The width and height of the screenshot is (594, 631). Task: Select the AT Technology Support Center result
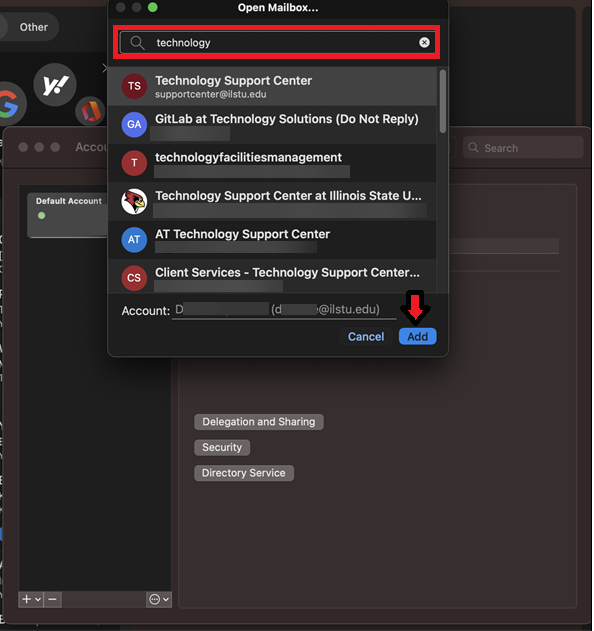[272, 240]
